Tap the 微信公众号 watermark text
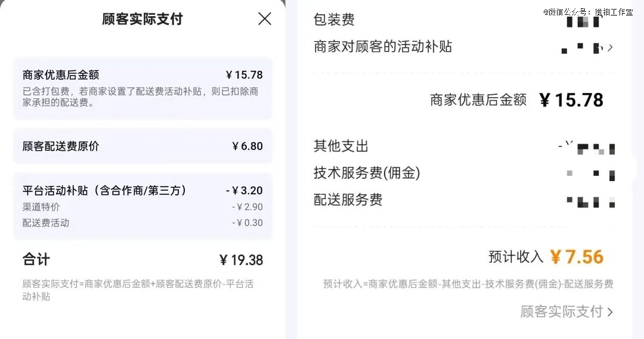 point(587,12)
